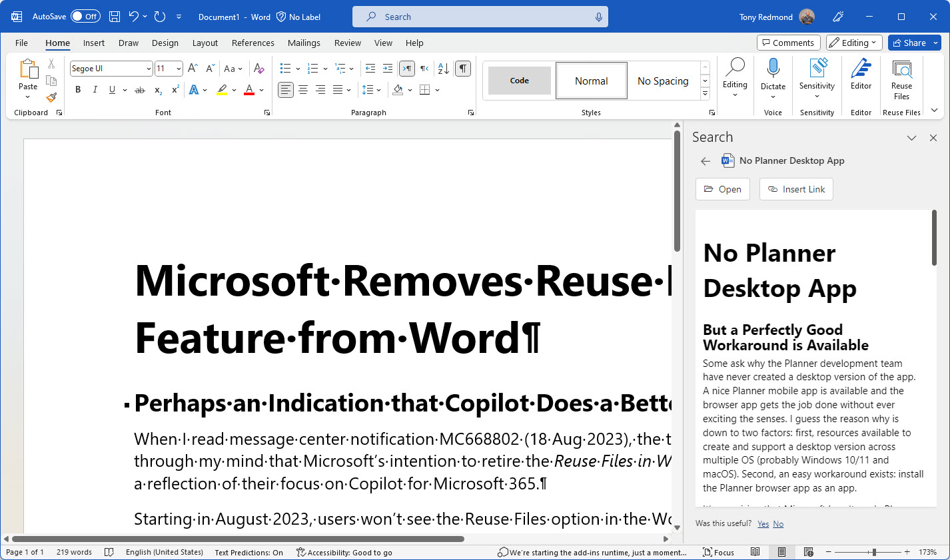The width and height of the screenshot is (950, 560).
Task: Click the Paste clipboard icon
Action: [x=28, y=69]
